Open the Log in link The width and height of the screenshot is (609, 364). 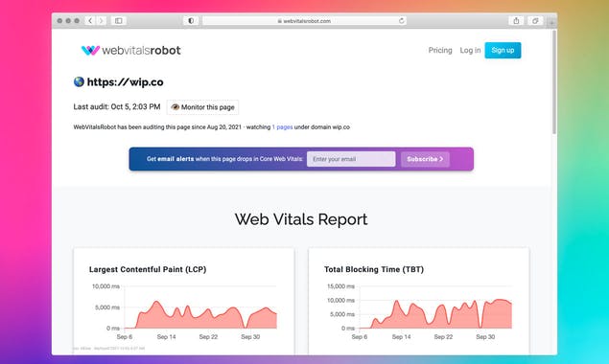[470, 50]
